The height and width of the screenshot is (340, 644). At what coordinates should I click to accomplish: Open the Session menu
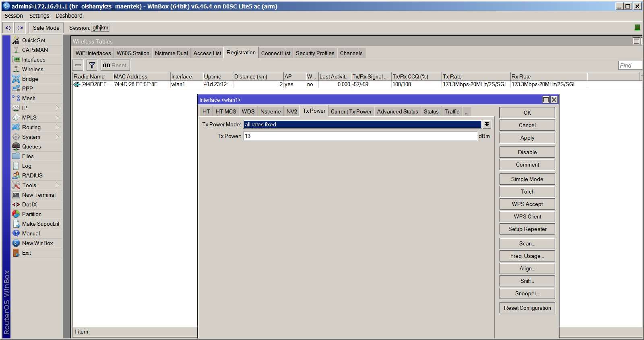coord(14,16)
